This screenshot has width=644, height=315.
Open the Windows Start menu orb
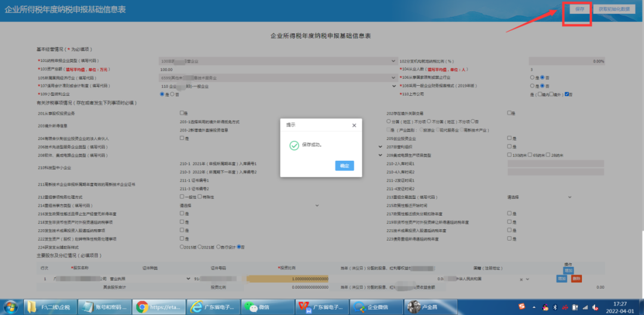coord(10,307)
